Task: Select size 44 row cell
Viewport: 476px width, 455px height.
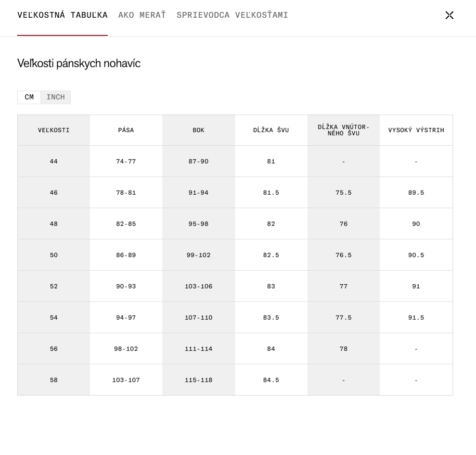Action: tap(54, 161)
